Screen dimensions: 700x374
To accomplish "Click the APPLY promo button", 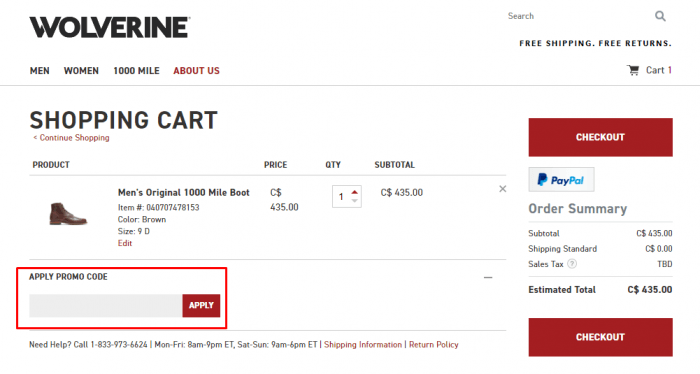I will [x=201, y=305].
